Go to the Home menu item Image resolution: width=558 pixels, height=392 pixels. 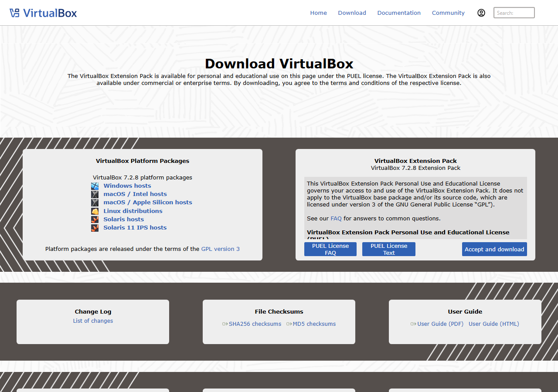[318, 13]
